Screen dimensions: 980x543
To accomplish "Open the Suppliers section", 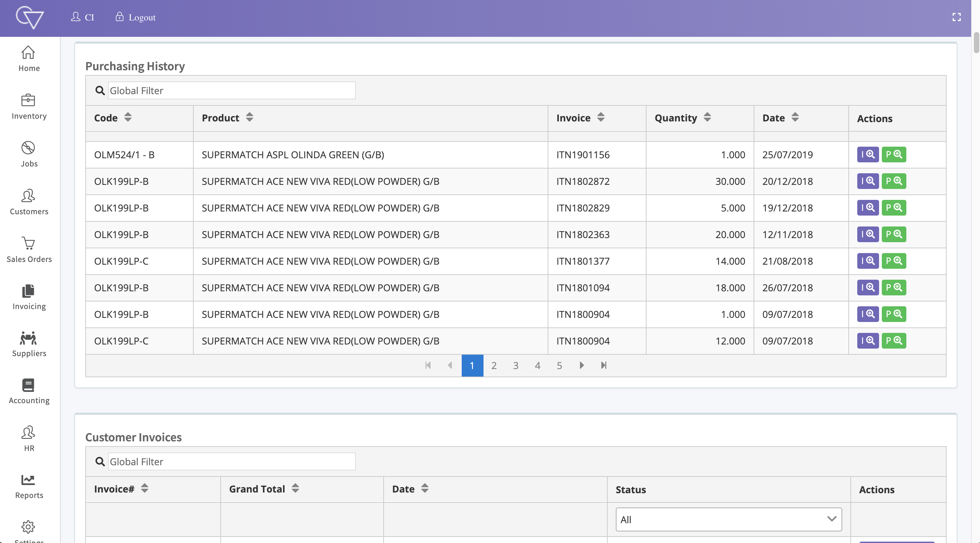I will (x=29, y=343).
